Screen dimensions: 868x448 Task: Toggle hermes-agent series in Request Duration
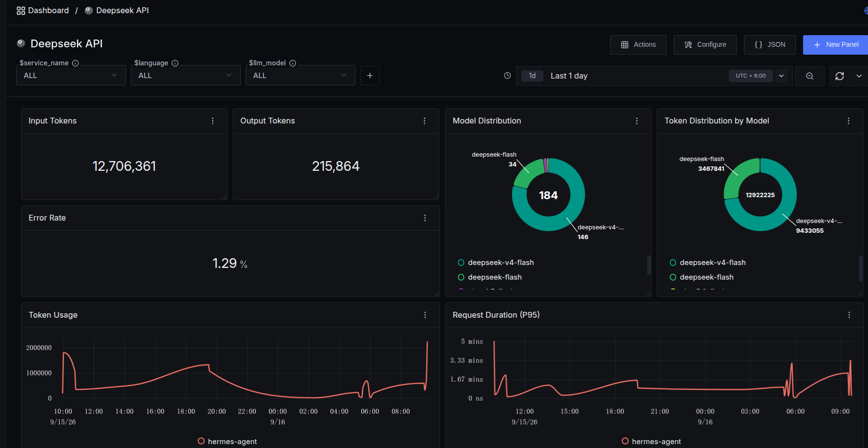(652, 441)
